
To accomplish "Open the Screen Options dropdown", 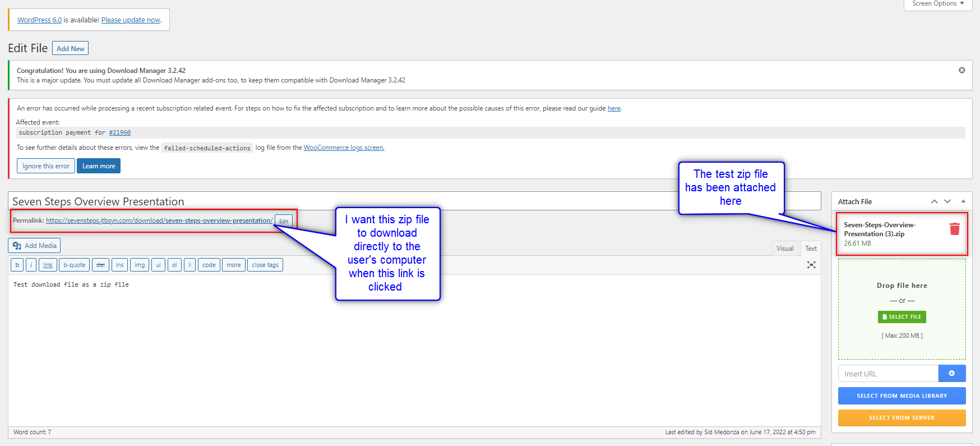I will pyautogui.click(x=937, y=4).
